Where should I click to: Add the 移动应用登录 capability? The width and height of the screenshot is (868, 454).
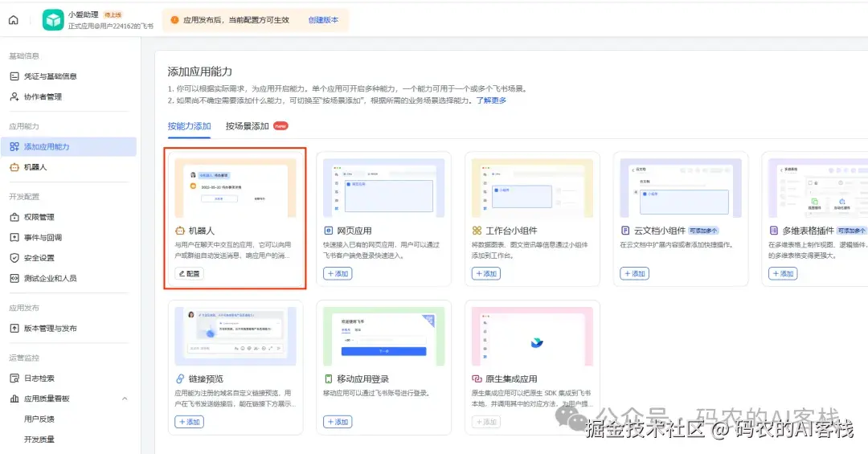coord(338,422)
